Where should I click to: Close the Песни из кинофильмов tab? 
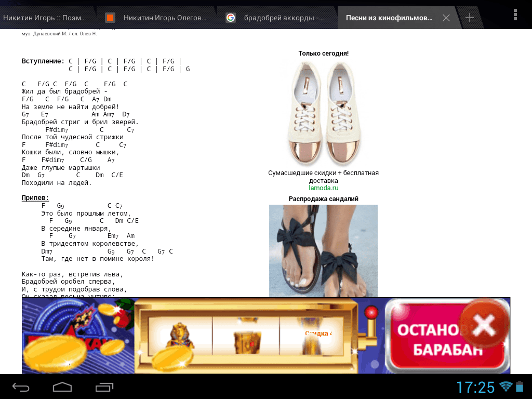tap(446, 18)
